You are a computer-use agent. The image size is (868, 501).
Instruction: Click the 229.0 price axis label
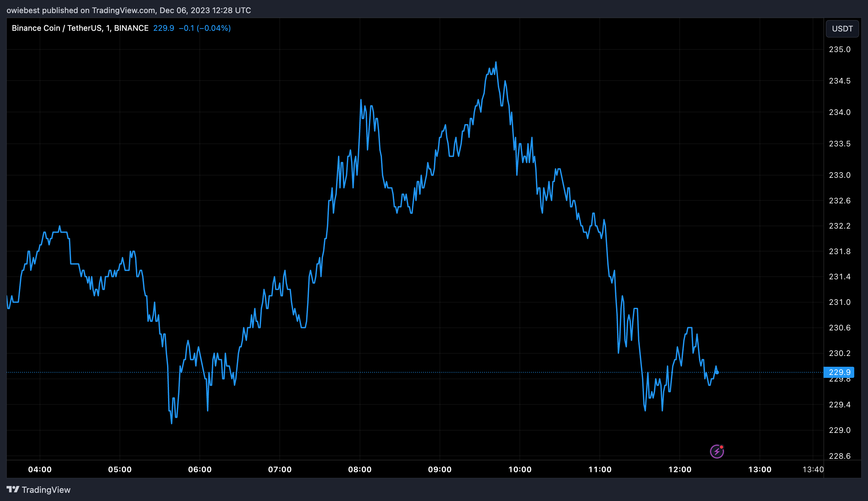[840, 430]
